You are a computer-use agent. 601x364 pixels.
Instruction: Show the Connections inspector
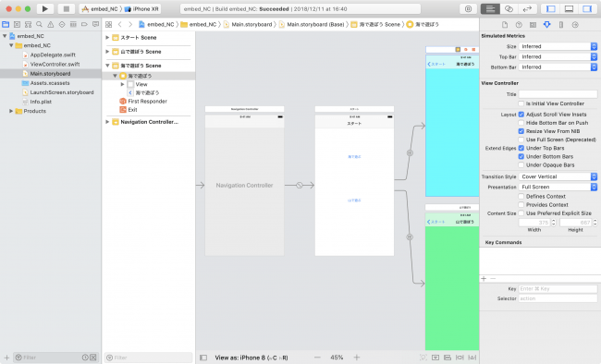coord(575,25)
